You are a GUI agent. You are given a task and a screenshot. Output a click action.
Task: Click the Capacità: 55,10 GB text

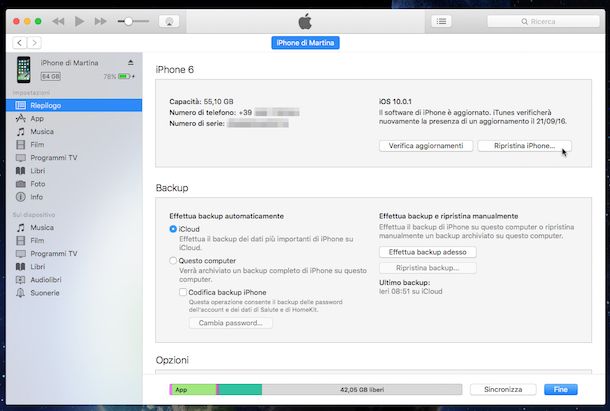pos(201,102)
